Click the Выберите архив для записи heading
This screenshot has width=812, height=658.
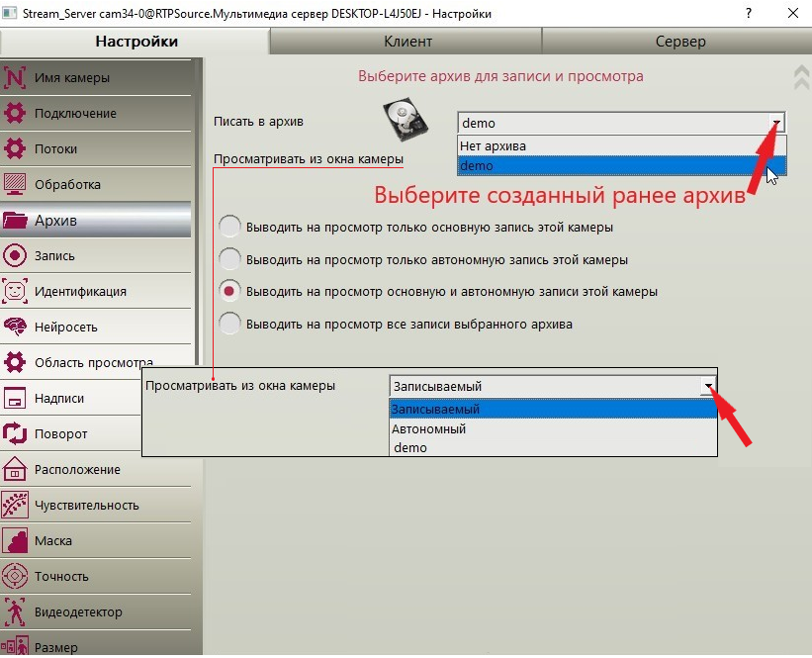click(x=500, y=76)
